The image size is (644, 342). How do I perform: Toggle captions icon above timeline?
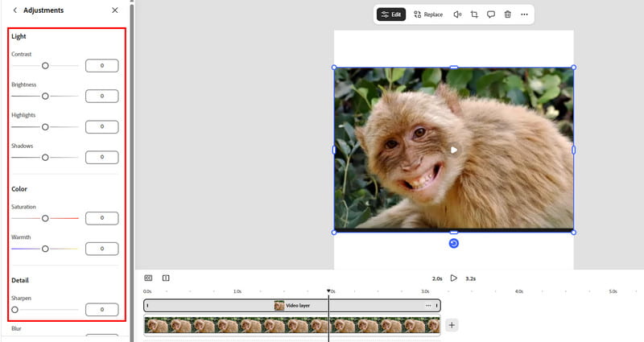click(148, 278)
